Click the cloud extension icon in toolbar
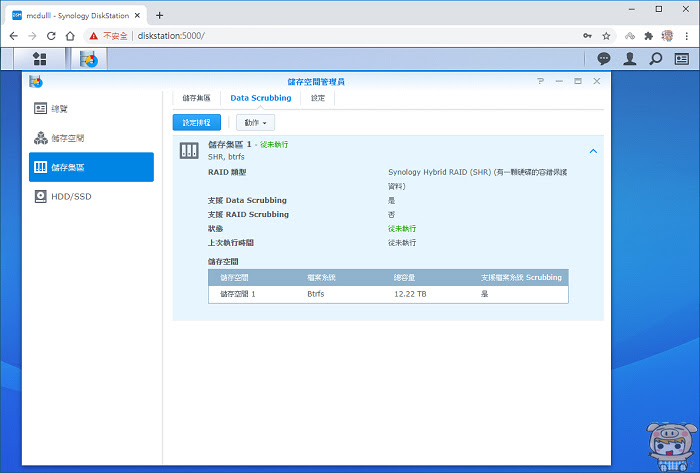The height and width of the screenshot is (473, 700). 629,36
